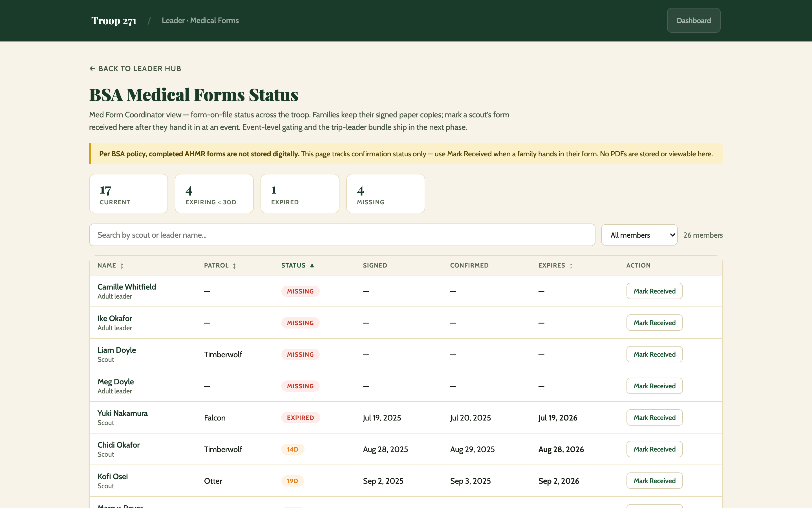Focus the scout or leader search field

[x=342, y=235]
